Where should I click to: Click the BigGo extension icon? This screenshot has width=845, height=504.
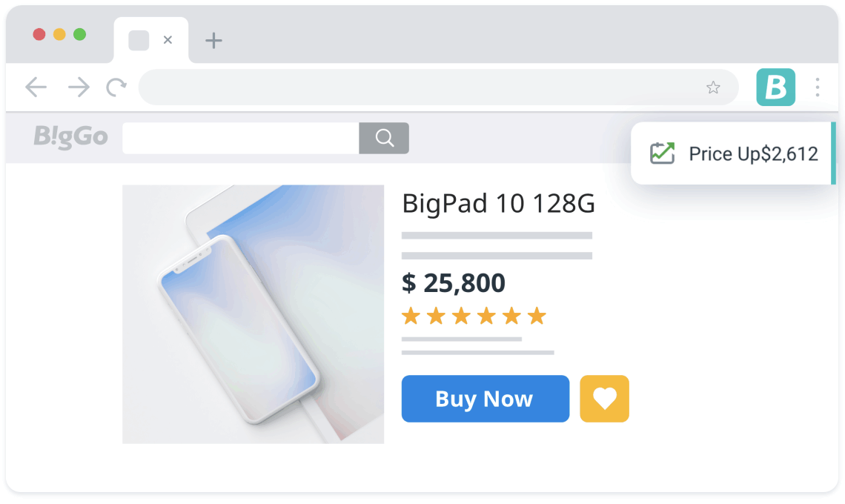click(x=775, y=87)
